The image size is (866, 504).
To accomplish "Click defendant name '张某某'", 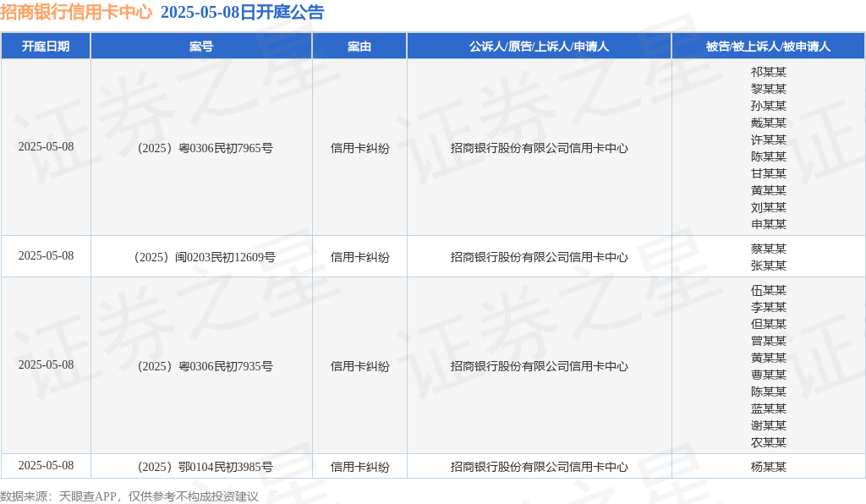I will (x=768, y=266).
